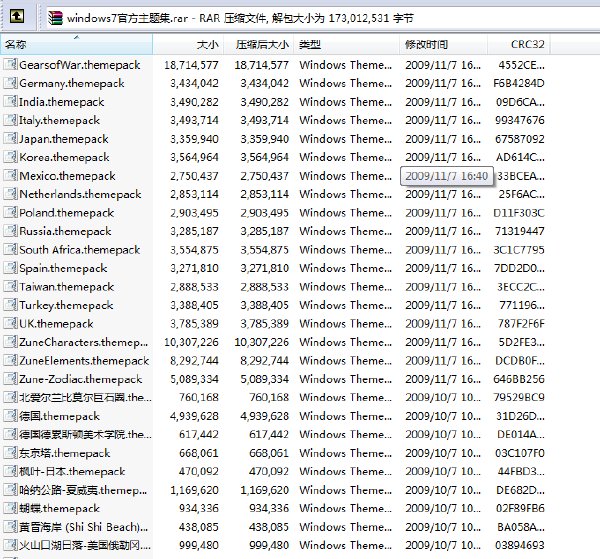Select the Mexico.themepack file name
600x559 pixels.
[x=67, y=176]
